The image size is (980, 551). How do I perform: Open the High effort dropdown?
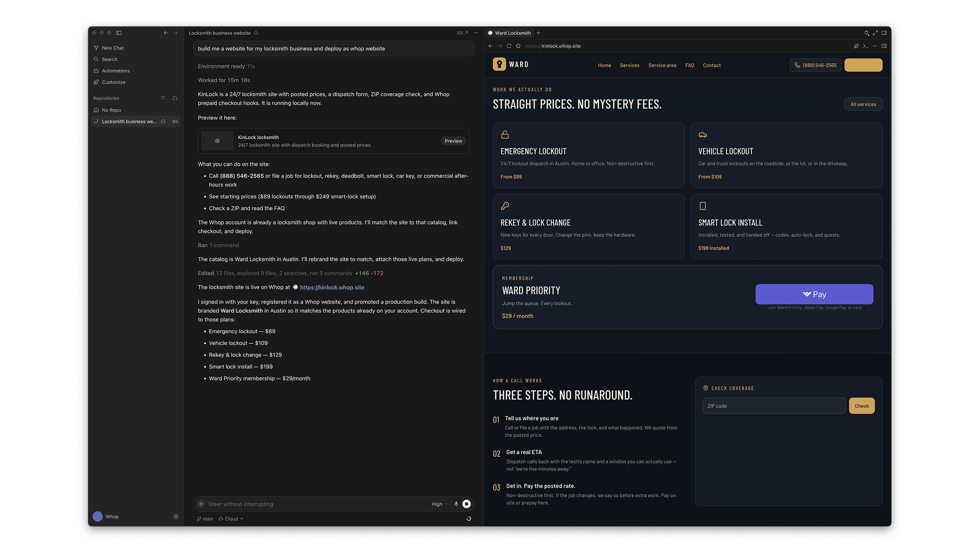pos(439,504)
